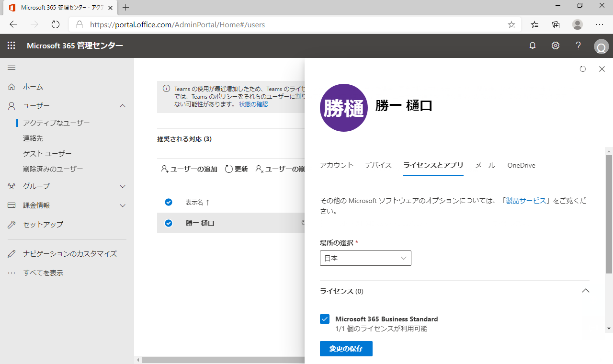Sort by 表示名 column header
613x364 pixels.
[197, 202]
